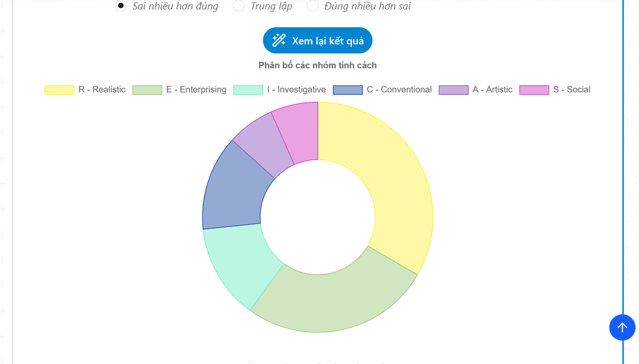
Task: Toggle the E - Enterprising legend swatch
Action: 147,90
